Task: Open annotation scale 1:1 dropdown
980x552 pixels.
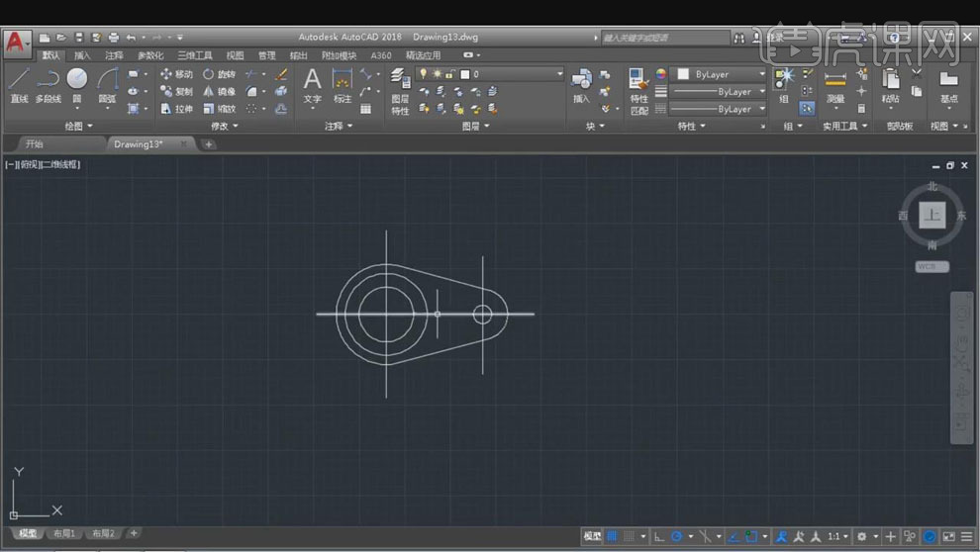Action: click(835, 536)
